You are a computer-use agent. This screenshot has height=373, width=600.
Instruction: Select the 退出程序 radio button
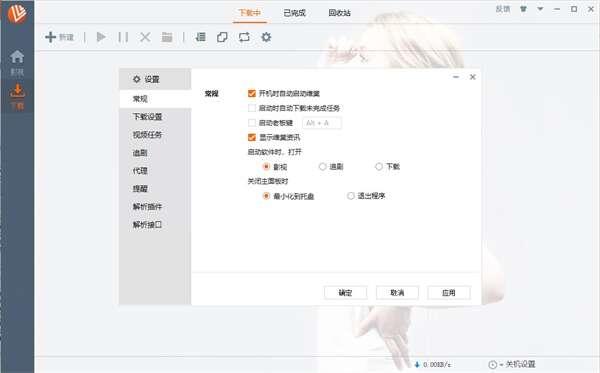[x=351, y=196]
